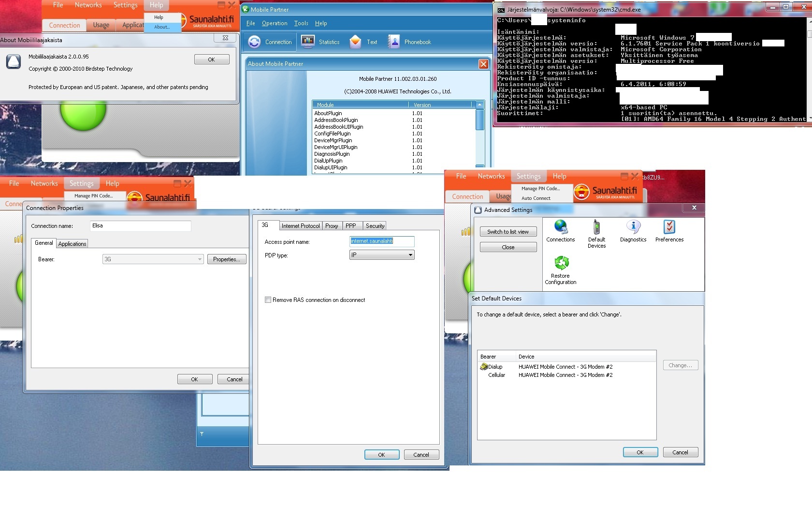Image resolution: width=812 pixels, height=508 pixels.
Task: Expand the PDP type dropdown
Action: coord(410,255)
